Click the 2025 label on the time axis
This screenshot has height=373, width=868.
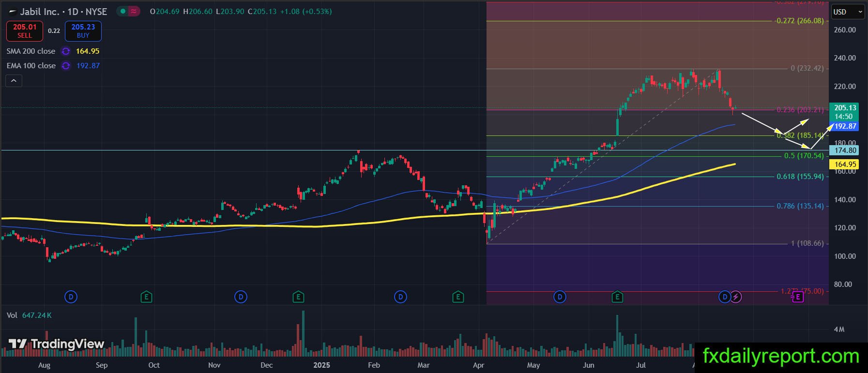[x=321, y=365]
